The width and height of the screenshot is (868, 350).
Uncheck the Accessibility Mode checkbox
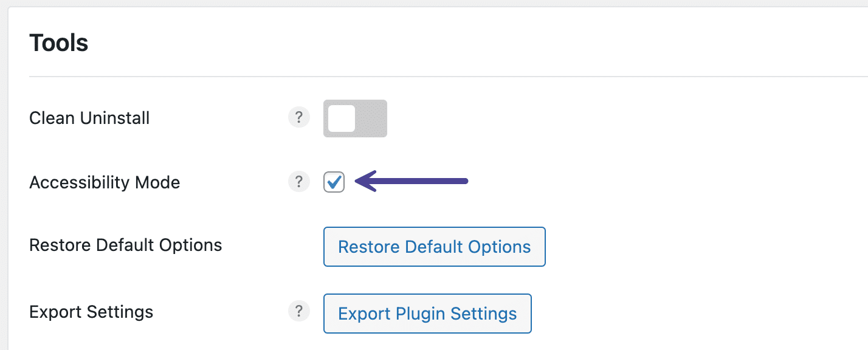coord(334,182)
